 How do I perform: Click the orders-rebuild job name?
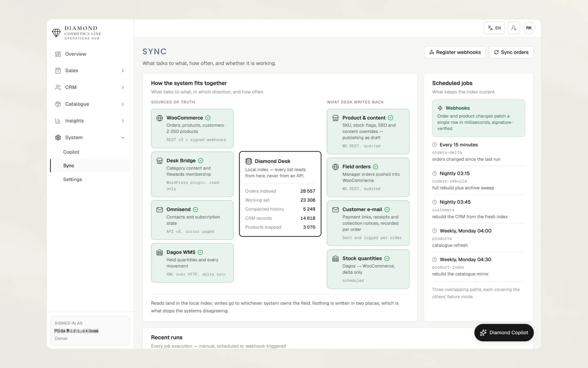tap(449, 181)
